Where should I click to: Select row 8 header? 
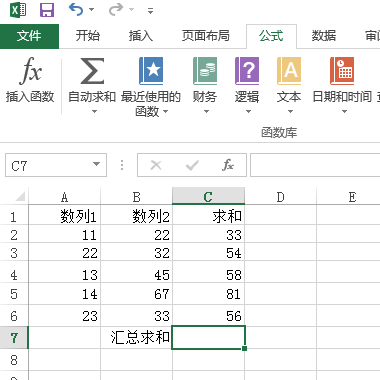(x=14, y=360)
